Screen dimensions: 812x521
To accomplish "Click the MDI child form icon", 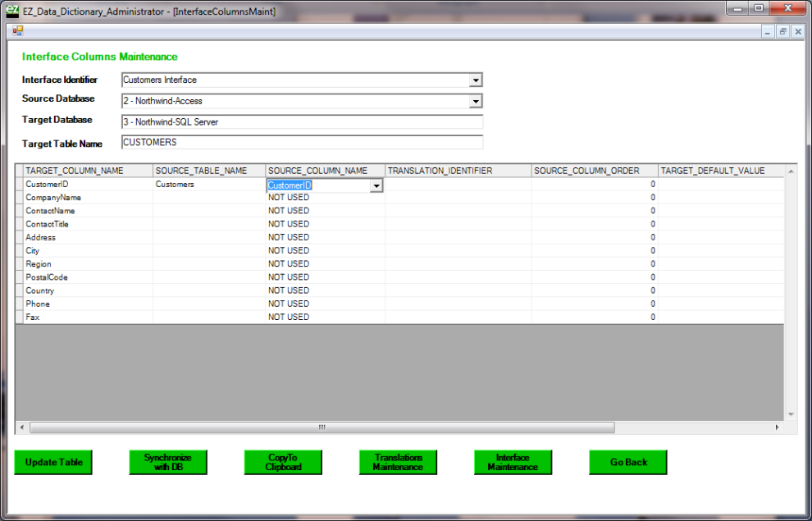I will coord(17,31).
